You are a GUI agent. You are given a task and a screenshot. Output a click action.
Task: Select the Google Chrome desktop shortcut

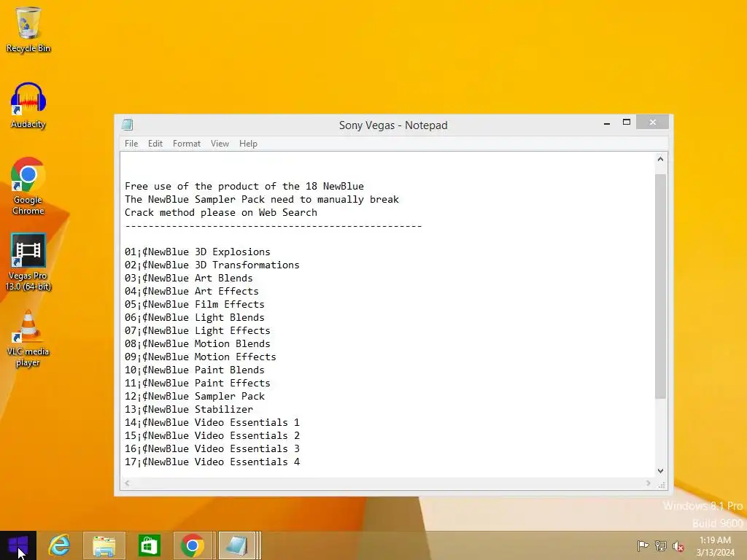click(x=28, y=186)
